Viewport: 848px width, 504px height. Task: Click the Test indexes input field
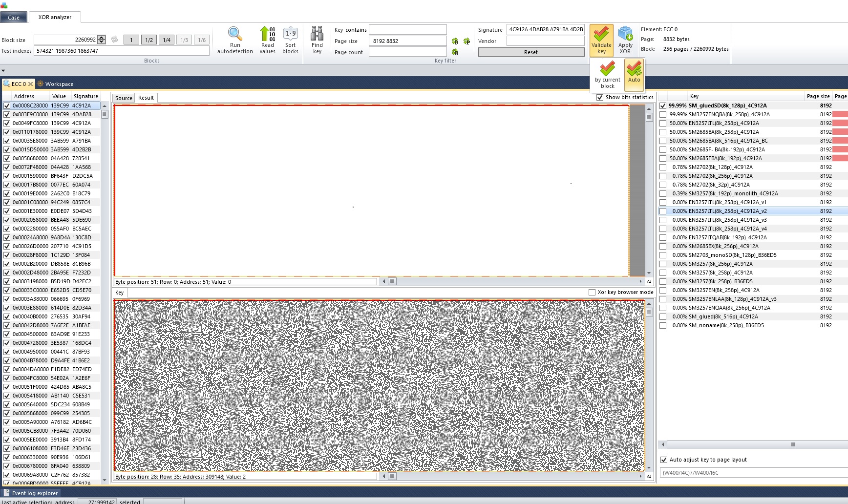122,51
